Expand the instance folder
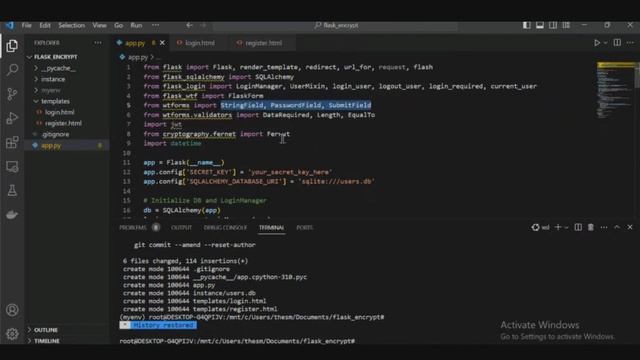 [36, 79]
